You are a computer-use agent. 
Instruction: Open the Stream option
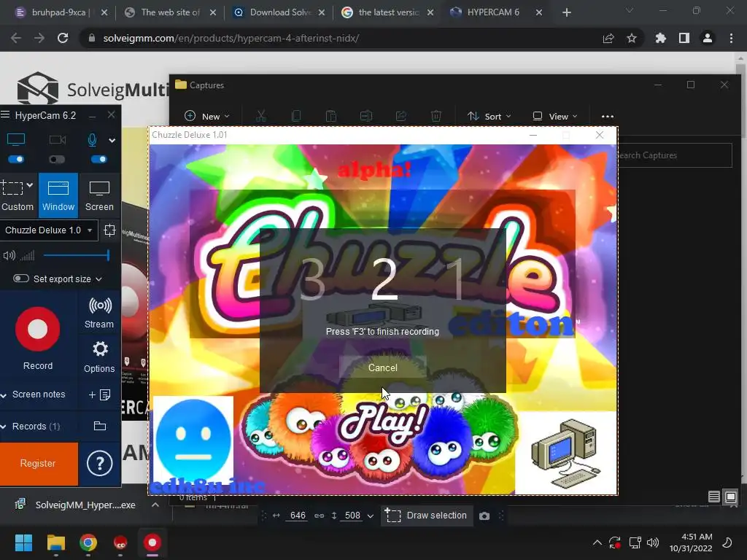[99, 312]
